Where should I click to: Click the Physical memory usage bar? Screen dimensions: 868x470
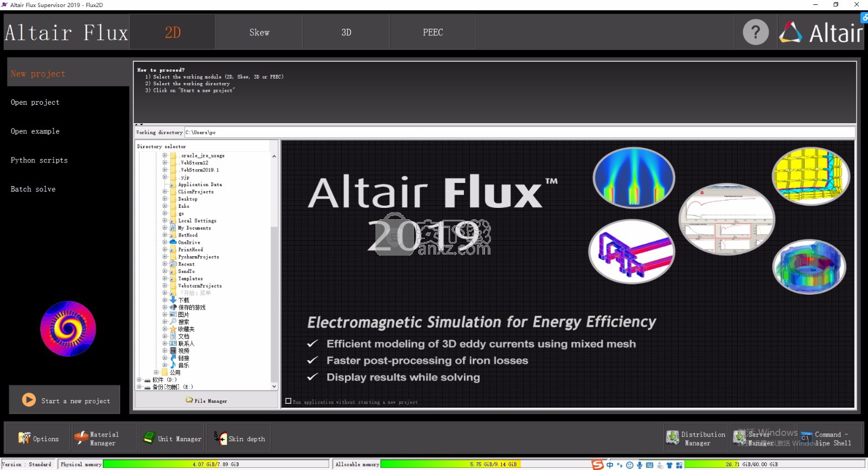216,464
